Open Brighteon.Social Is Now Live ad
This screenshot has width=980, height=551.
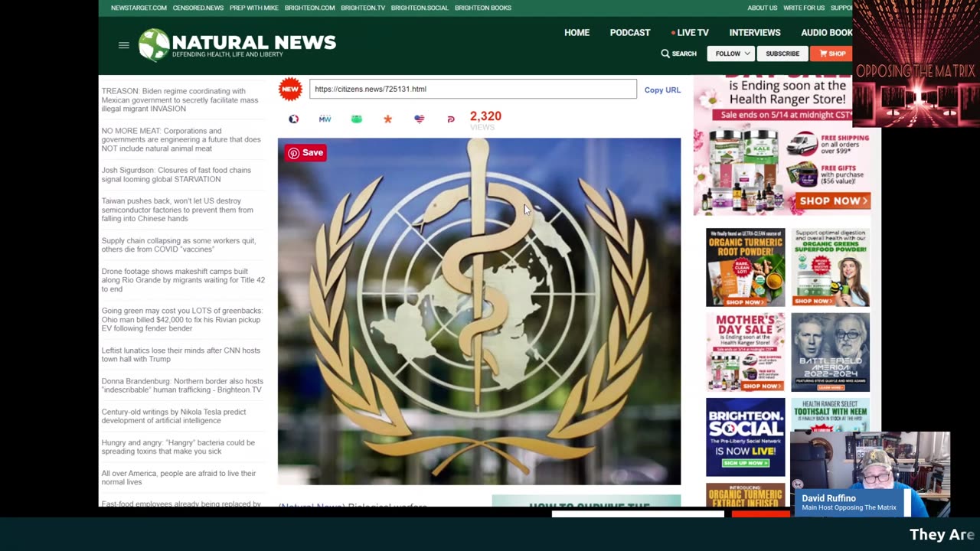click(745, 437)
